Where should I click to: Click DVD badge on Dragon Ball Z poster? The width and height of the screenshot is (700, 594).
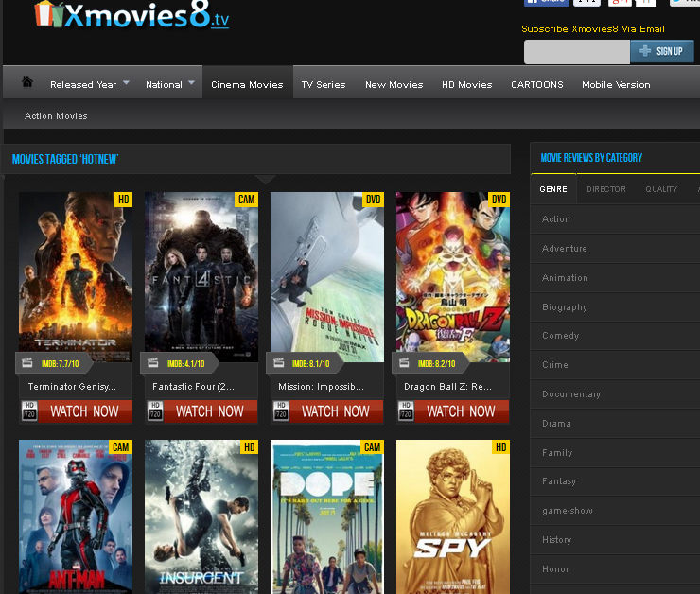pos(499,200)
